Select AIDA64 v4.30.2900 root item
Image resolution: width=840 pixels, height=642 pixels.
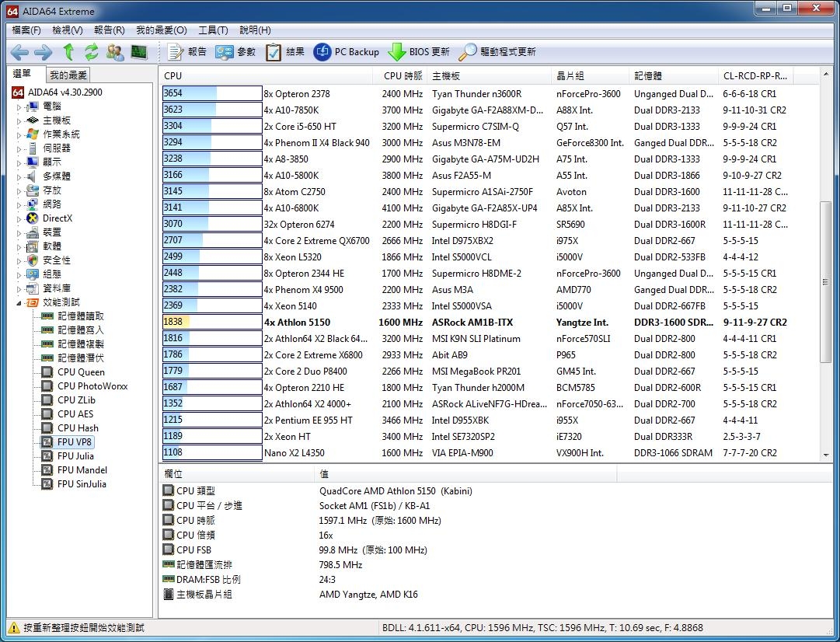point(64,92)
